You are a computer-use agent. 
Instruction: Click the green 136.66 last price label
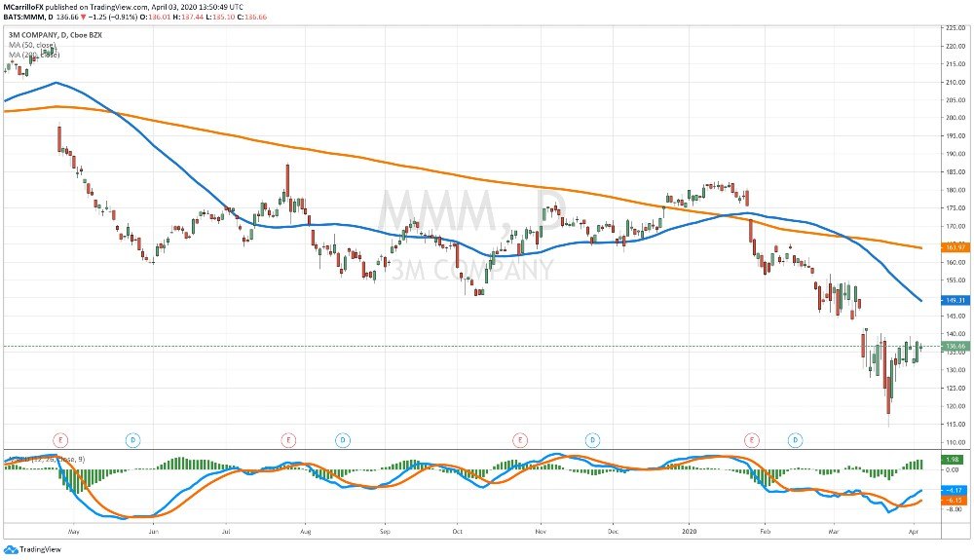click(955, 346)
